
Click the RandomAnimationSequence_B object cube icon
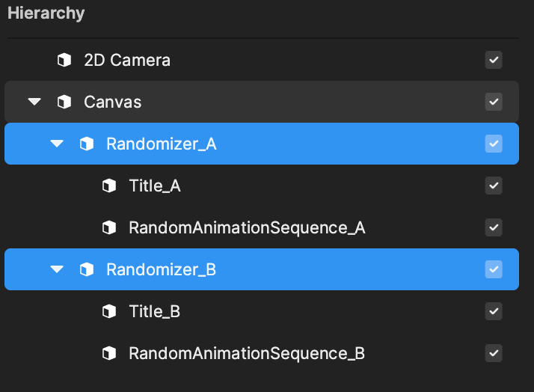[109, 353]
